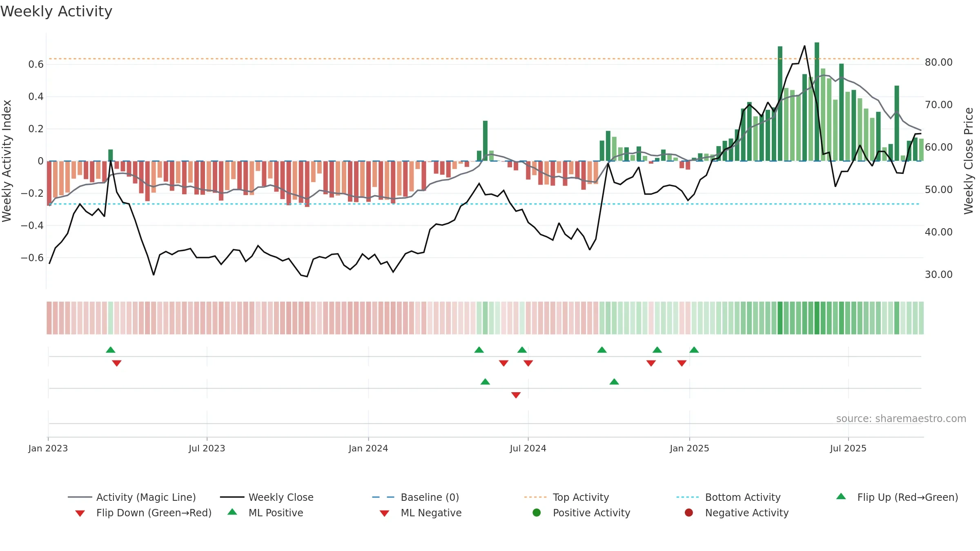Click the lone ML Negative red triangle marker
Screen dimensions: 980x551
[x=516, y=395]
